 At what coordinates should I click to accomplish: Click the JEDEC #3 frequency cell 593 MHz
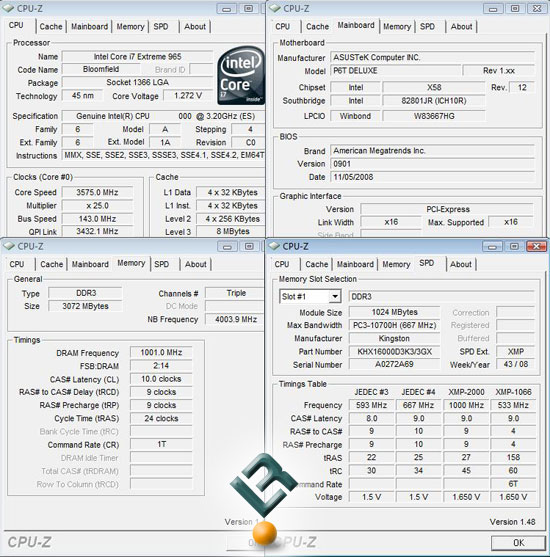(371, 405)
